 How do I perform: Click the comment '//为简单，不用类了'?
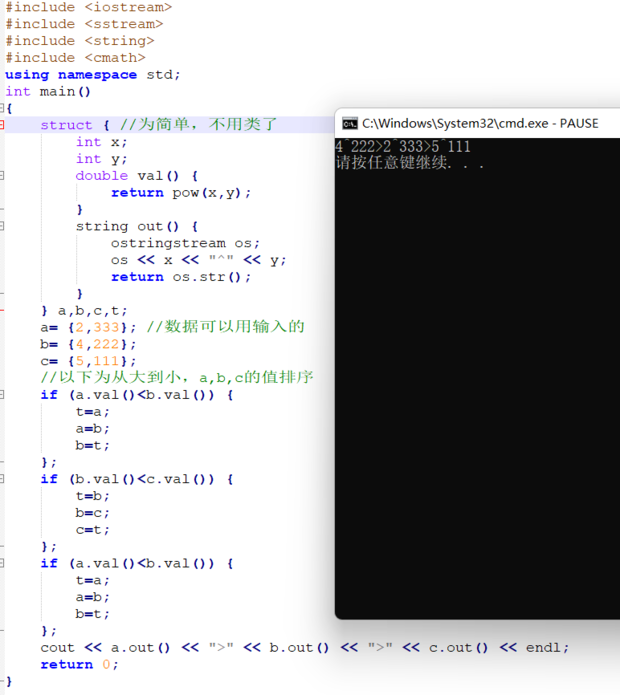[x=199, y=125]
